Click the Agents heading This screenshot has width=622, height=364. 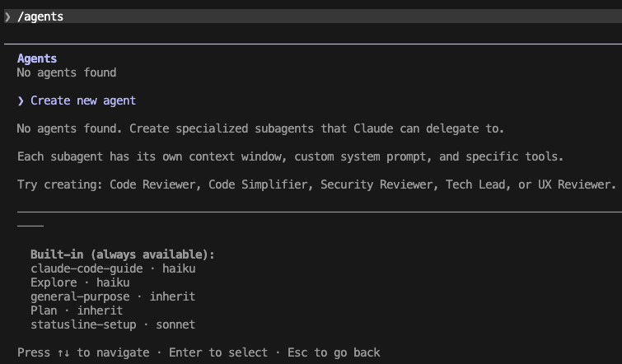(37, 58)
